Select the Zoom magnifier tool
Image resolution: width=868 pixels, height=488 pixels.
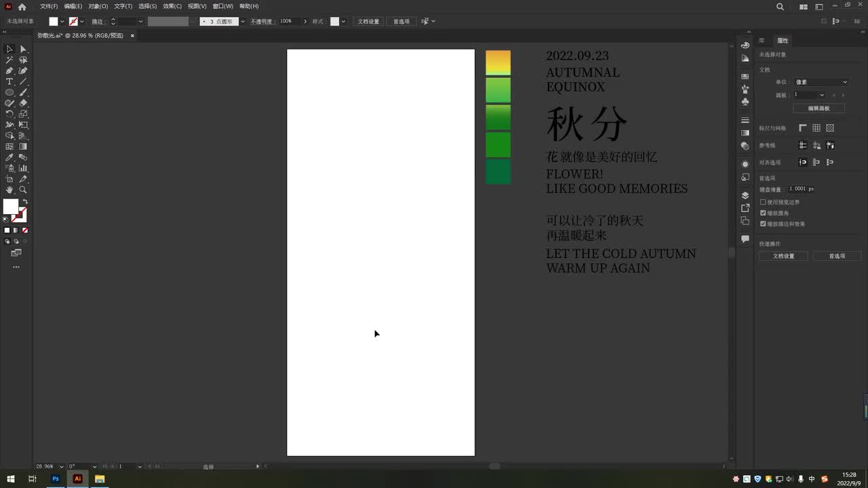click(x=23, y=190)
